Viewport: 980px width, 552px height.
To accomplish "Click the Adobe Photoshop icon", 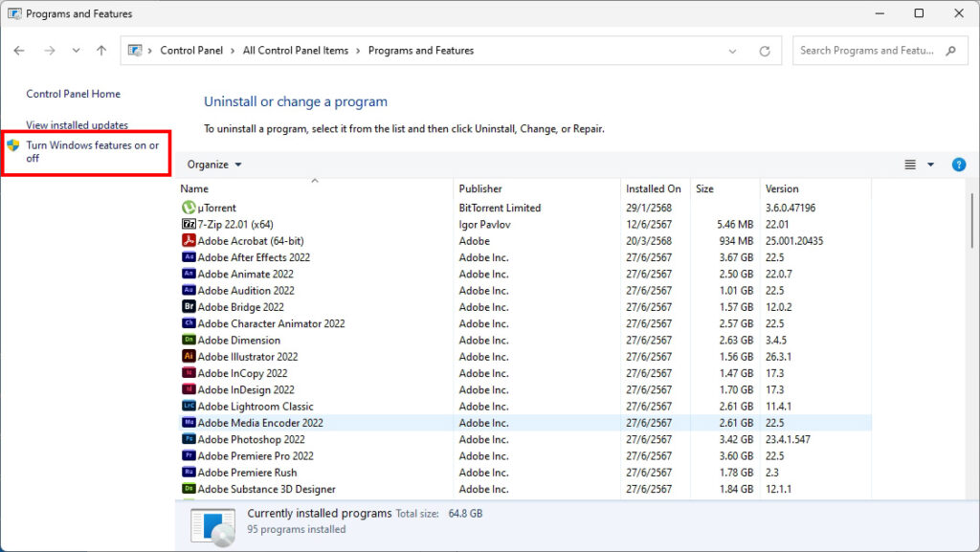I will (189, 439).
